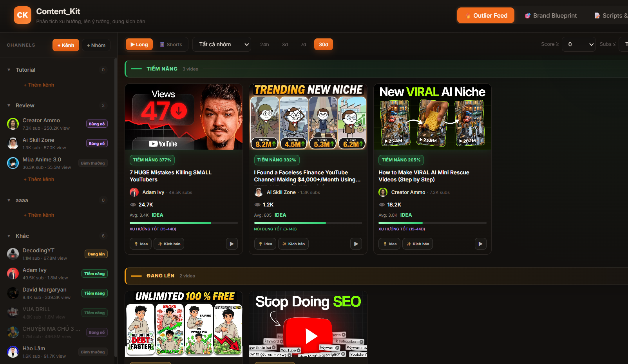
Task: Play the 7 HUGE Mistakes video
Action: pyautogui.click(x=232, y=244)
